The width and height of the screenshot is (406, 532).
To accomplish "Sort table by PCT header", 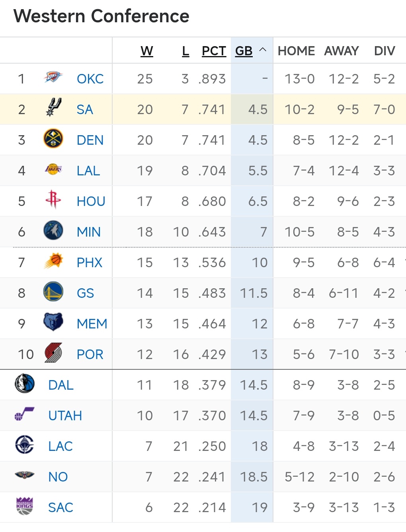I will (x=214, y=51).
